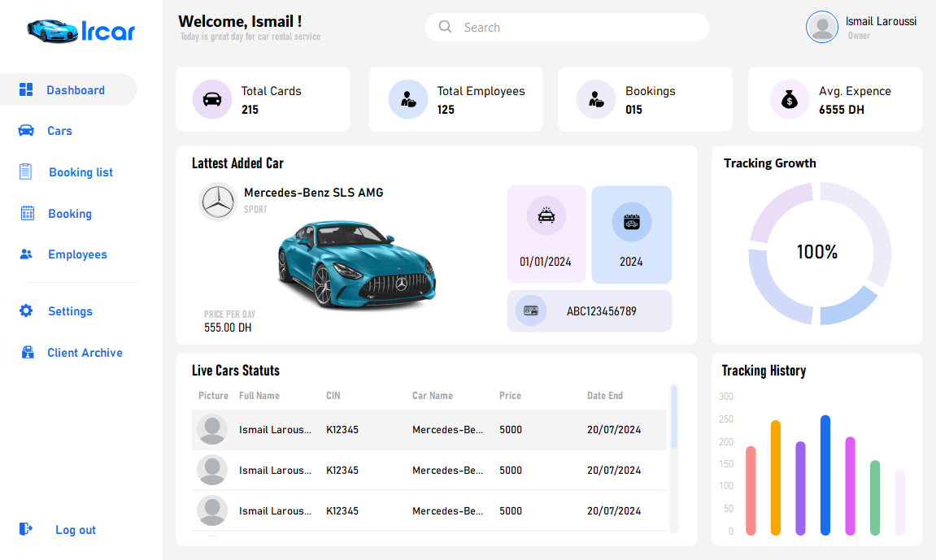Click the 555.00 DH price per day
Viewport: 936px width, 560px height.
(x=228, y=328)
